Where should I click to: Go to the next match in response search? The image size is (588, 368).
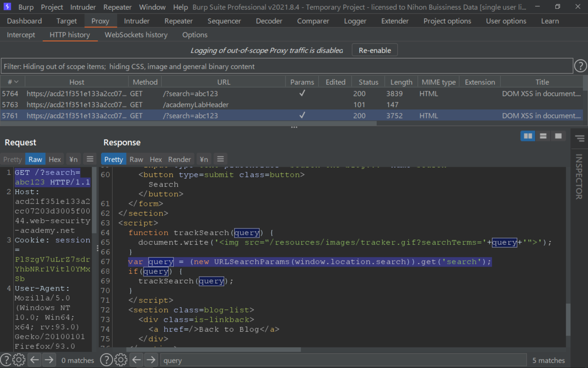(151, 360)
